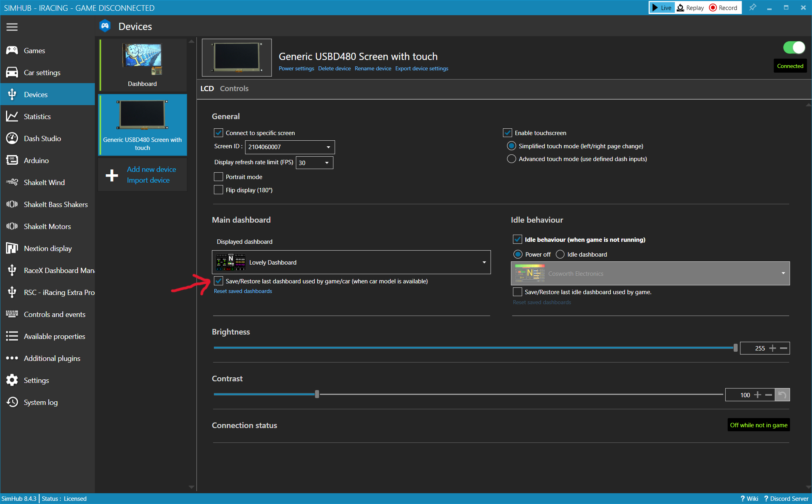This screenshot has width=812, height=504.
Task: Increase contrast with the plus icon
Action: (757, 395)
